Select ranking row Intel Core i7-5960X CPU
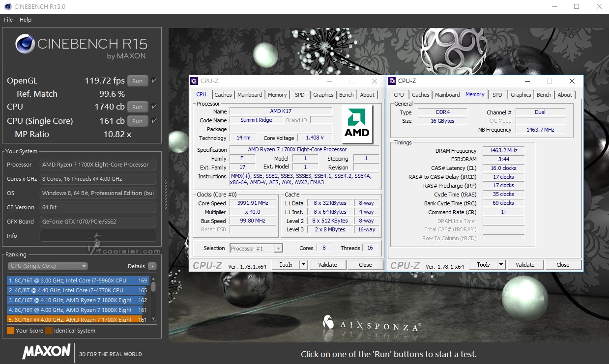The width and height of the screenshot is (609, 364). (x=78, y=280)
